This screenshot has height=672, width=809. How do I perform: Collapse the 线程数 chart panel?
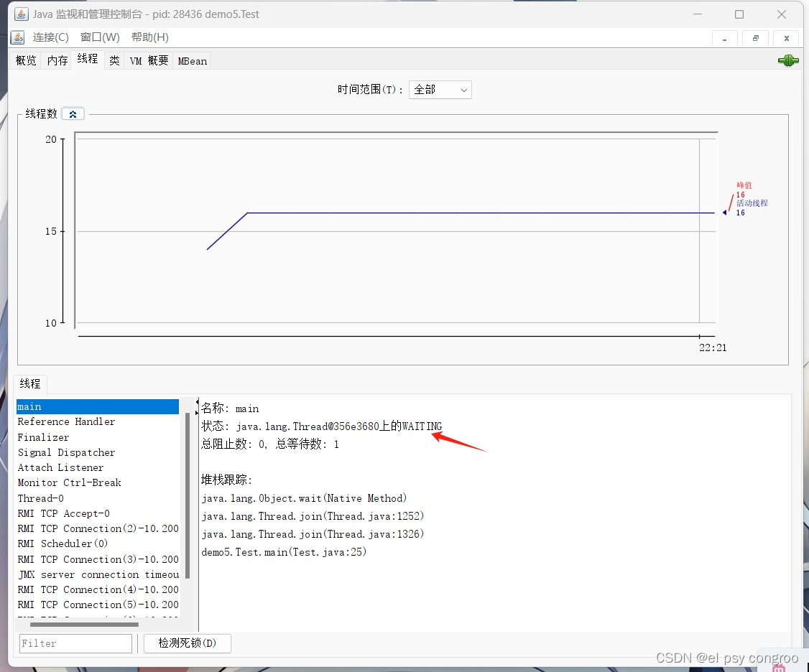(x=73, y=114)
